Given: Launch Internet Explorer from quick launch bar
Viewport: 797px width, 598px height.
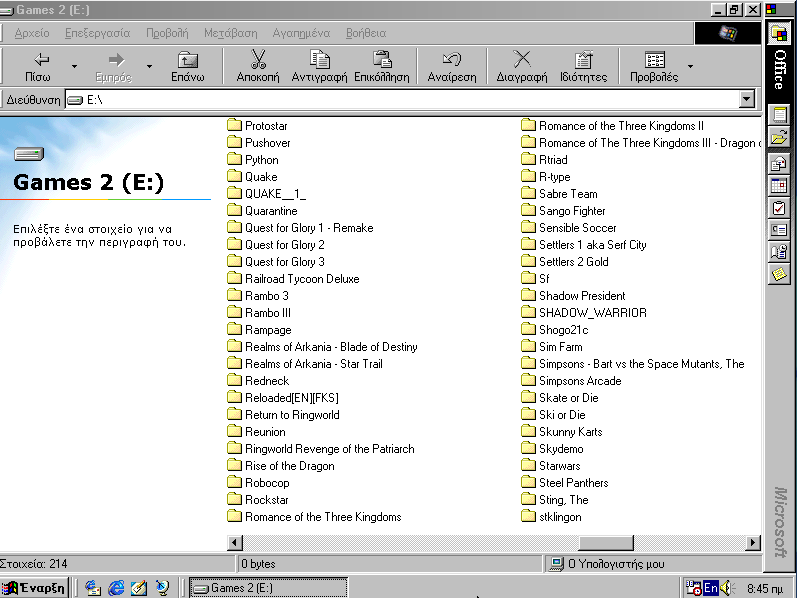Looking at the screenshot, I should pos(116,588).
